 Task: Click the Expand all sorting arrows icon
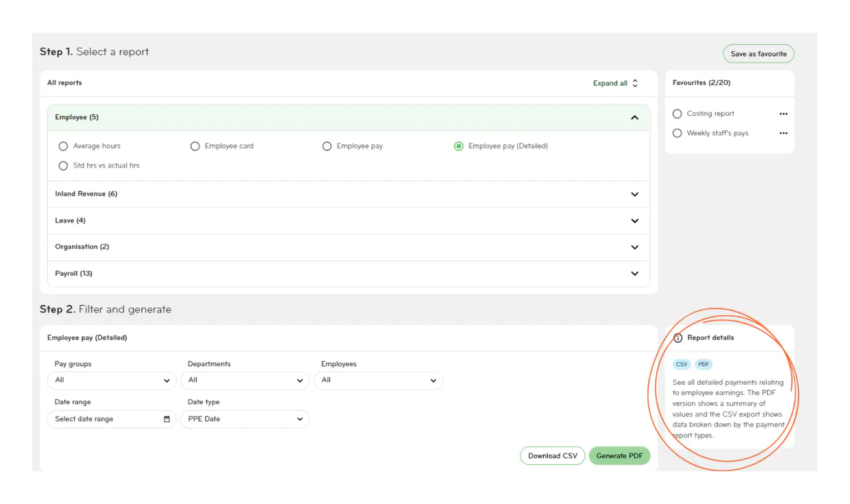click(x=634, y=82)
